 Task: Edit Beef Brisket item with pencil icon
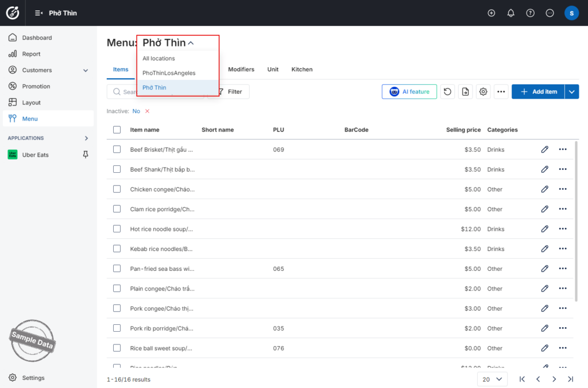coord(545,149)
